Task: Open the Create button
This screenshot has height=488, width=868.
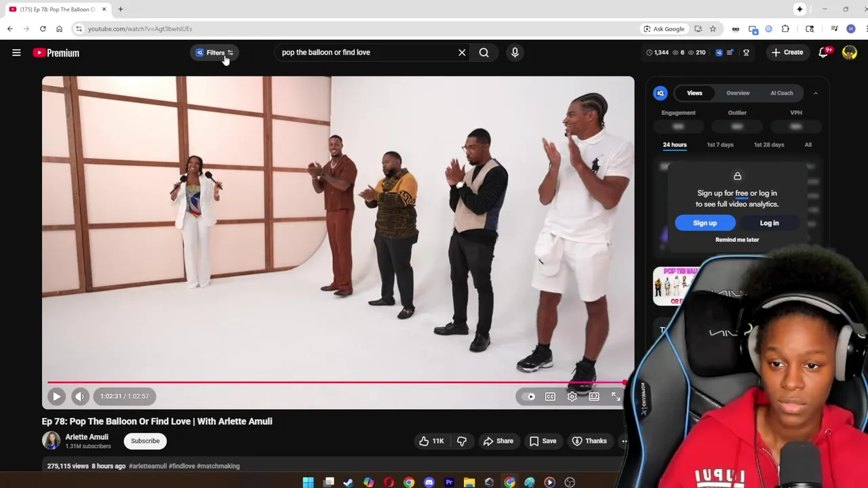Action: [787, 52]
